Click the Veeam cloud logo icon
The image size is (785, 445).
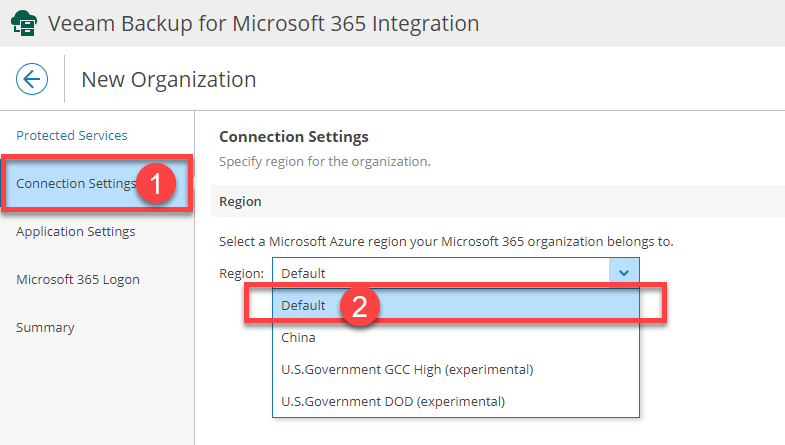coord(25,23)
